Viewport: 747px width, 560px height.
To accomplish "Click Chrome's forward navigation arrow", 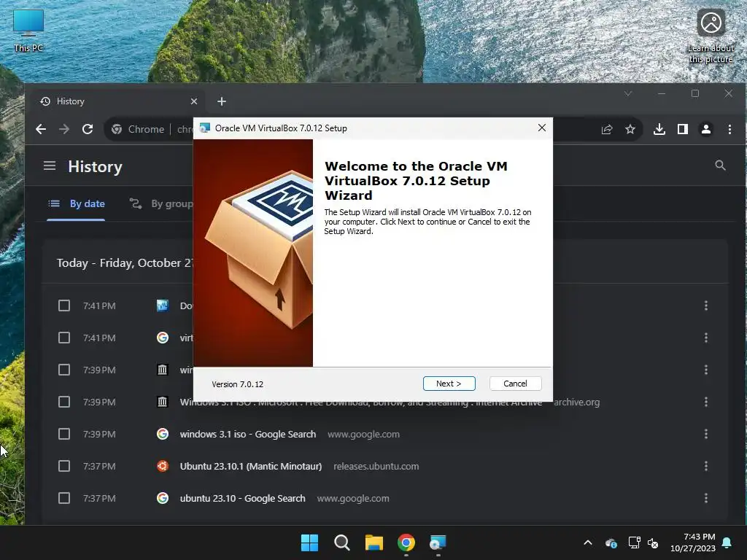I will tap(64, 129).
